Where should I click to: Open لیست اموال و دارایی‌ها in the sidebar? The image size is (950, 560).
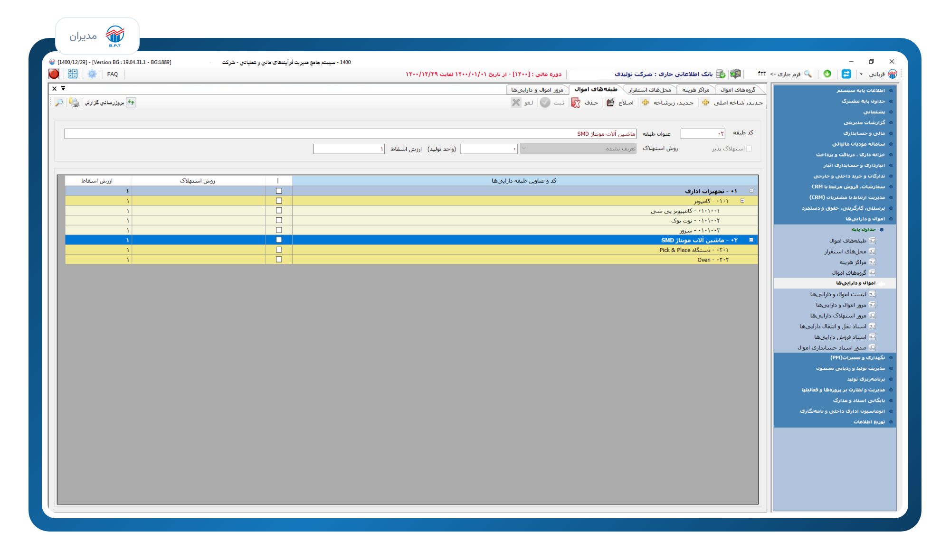coord(843,294)
